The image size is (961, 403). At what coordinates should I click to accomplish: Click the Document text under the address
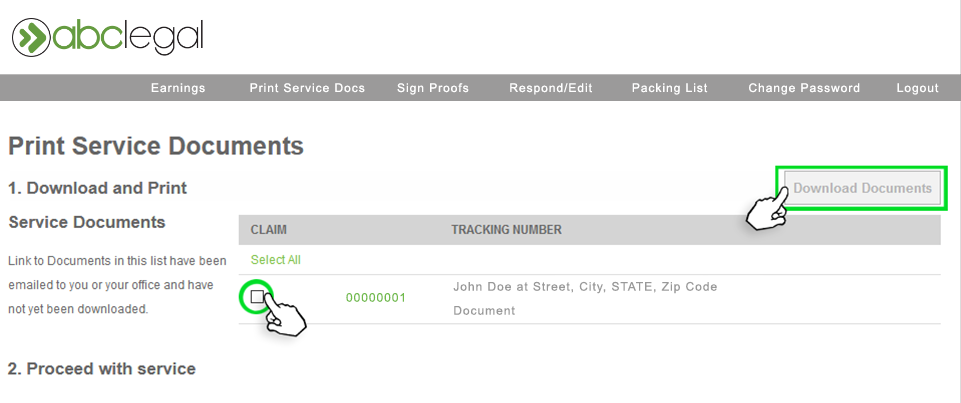tap(484, 311)
